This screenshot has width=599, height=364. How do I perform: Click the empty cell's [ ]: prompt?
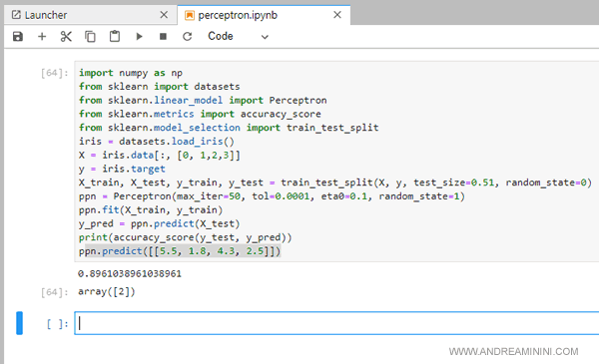[x=57, y=324]
